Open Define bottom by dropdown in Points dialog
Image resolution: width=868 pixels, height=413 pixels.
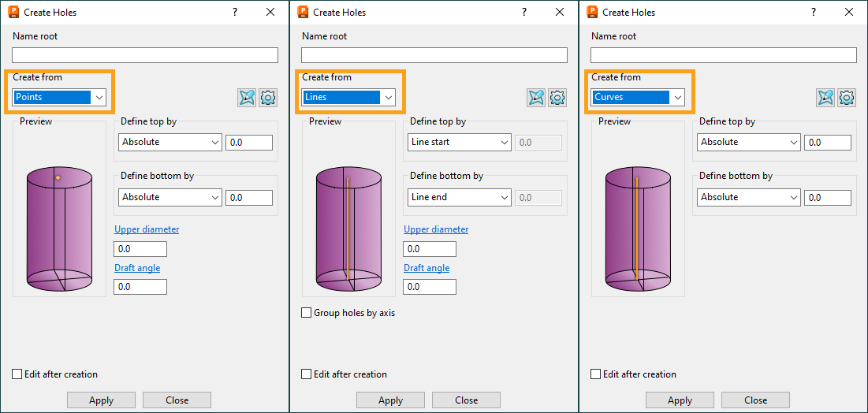click(170, 197)
